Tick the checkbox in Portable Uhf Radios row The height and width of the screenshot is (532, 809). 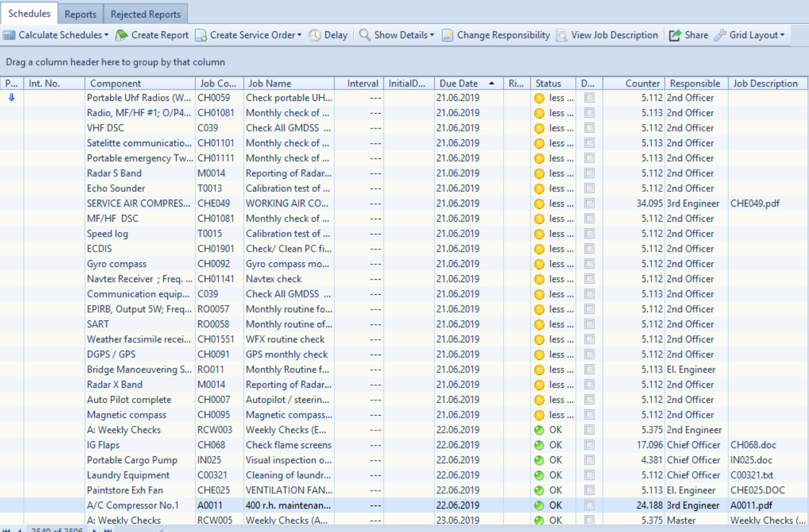[x=589, y=97]
